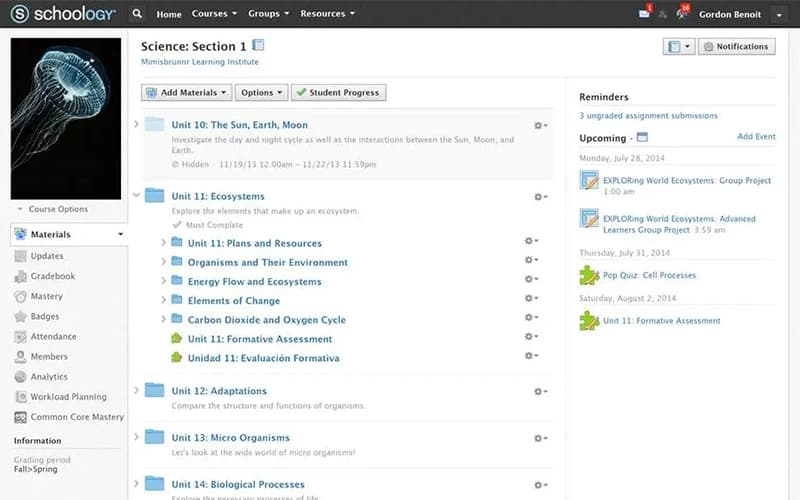800x500 pixels.
Task: Click the jellyfish course picture
Action: (x=65, y=118)
